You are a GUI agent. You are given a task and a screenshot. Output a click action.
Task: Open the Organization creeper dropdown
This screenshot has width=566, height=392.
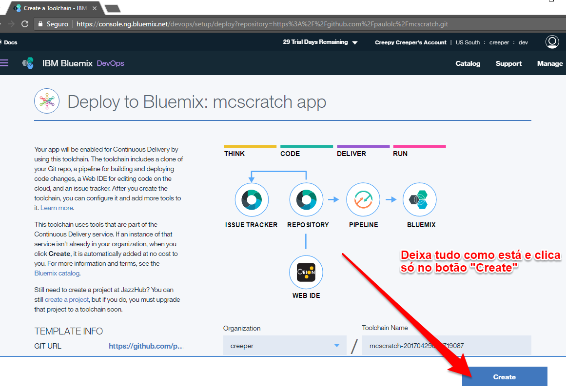[x=285, y=345]
